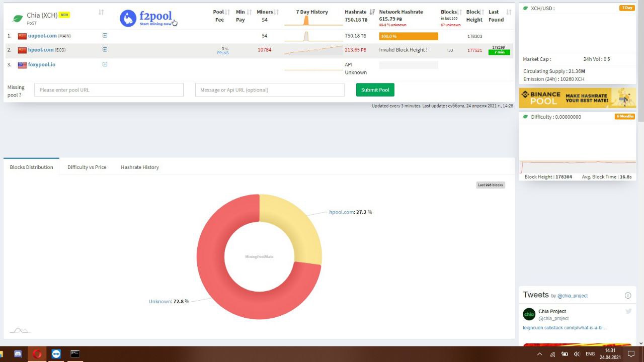Click the PPLNS payout link
The width and height of the screenshot is (644, 362).
(223, 53)
